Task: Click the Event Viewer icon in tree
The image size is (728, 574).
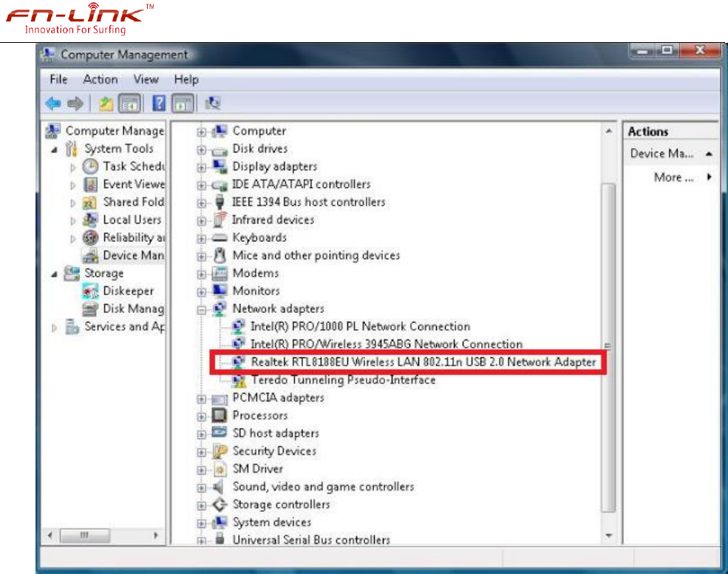Action: [91, 184]
